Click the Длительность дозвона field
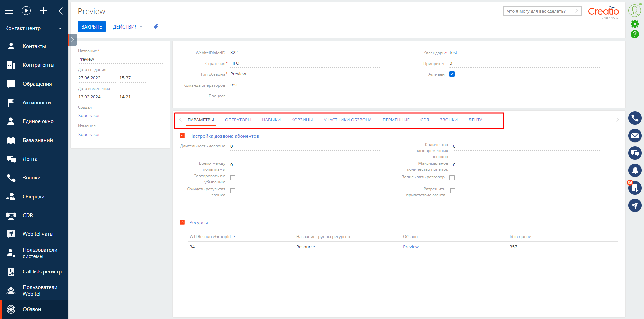644x319 pixels. click(x=305, y=146)
